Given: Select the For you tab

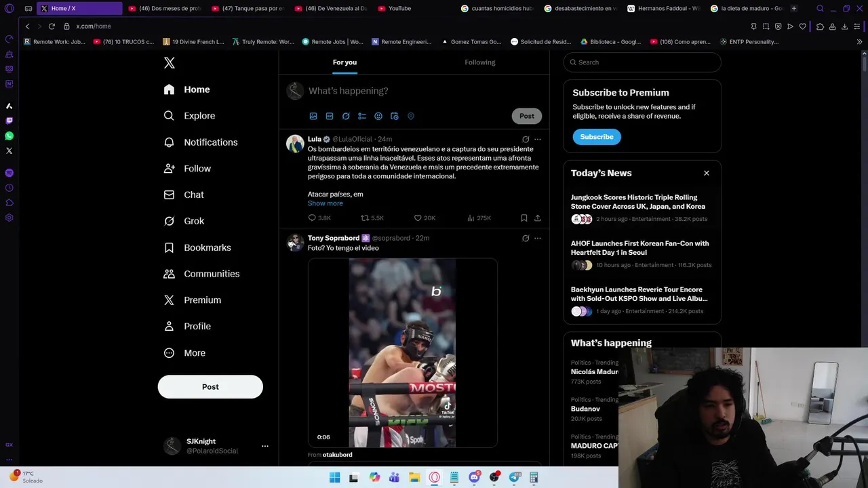Looking at the screenshot, I should tap(344, 62).
